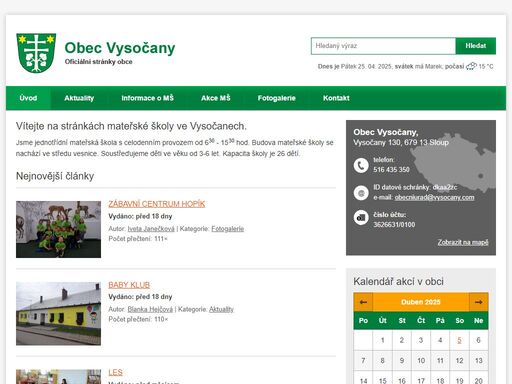Focus the Hledaný výraz search field

click(x=383, y=46)
